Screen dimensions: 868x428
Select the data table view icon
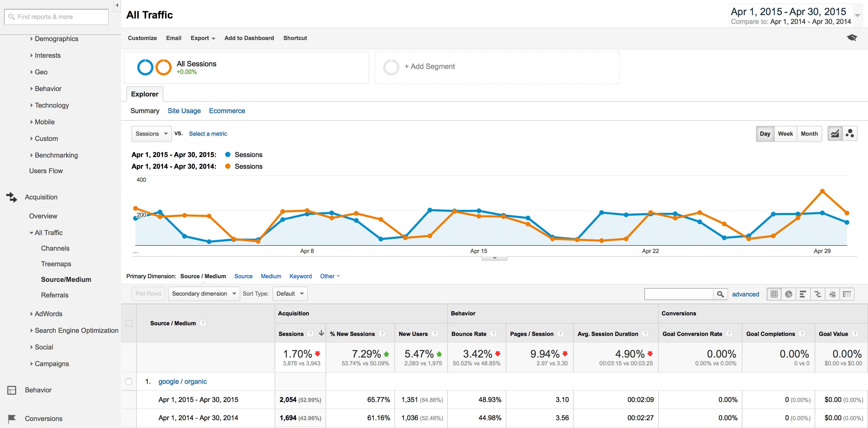(774, 294)
